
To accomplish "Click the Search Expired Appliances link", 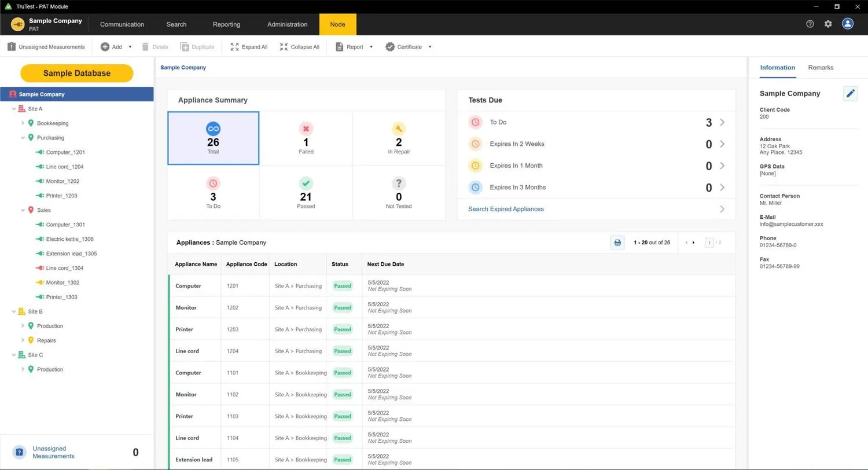I will coord(506,209).
